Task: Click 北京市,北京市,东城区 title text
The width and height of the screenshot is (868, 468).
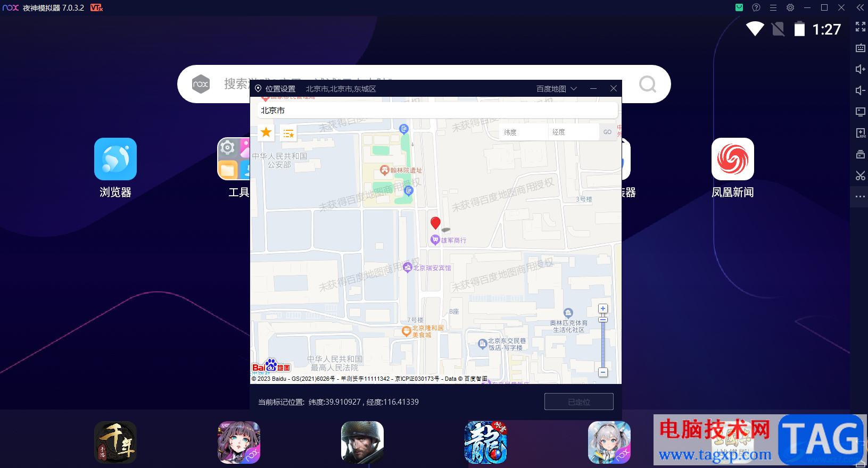Action: coord(341,89)
